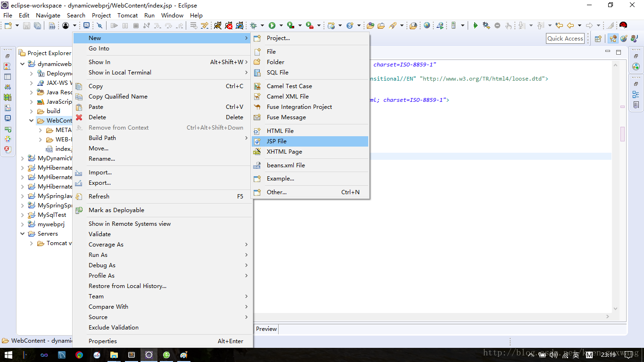Click Refresh in the context menu
Image resolution: width=644 pixels, height=362 pixels.
coord(163,197)
